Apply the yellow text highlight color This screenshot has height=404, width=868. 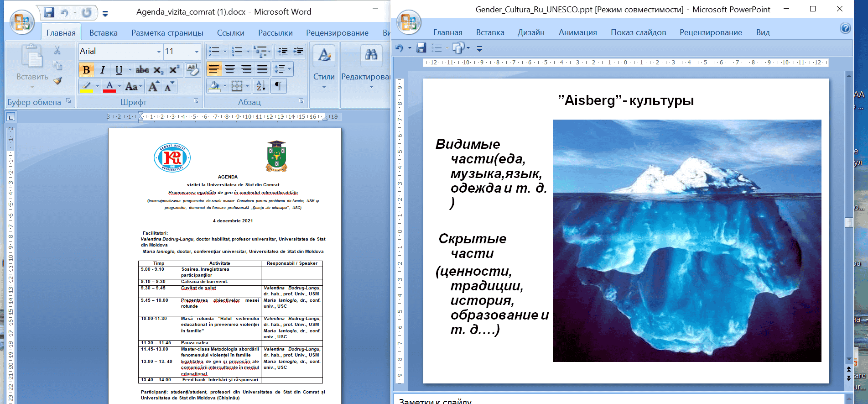[86, 86]
